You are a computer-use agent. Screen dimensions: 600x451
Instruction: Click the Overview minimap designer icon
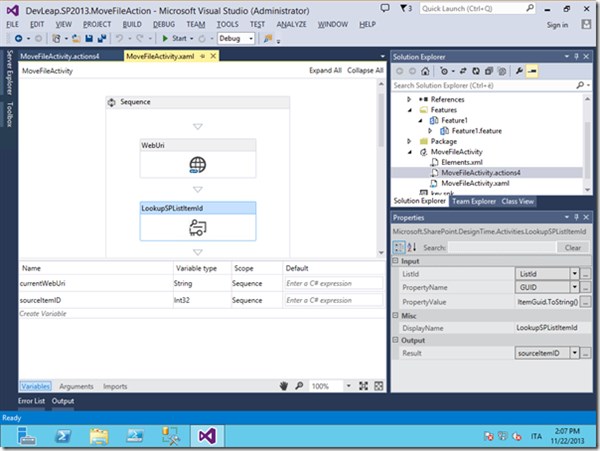pyautogui.click(x=378, y=386)
